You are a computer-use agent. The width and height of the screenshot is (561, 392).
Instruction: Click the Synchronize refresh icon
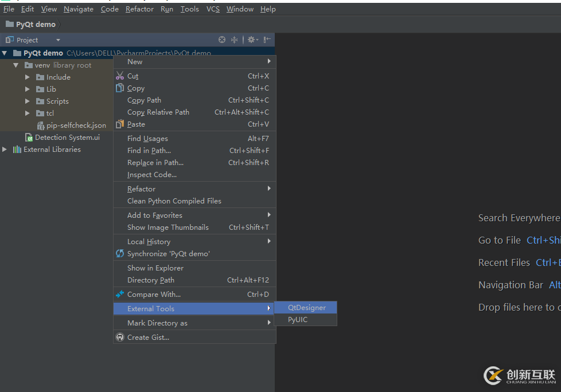pyautogui.click(x=120, y=254)
